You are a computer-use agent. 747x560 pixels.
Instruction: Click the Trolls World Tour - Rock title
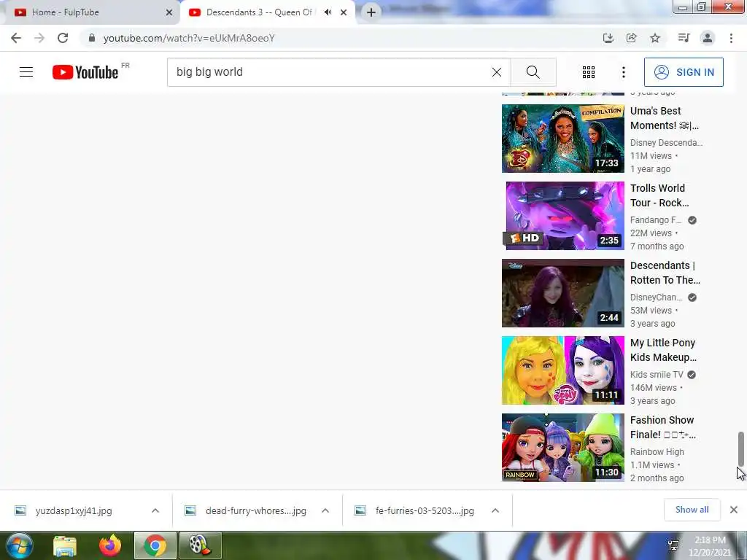(x=659, y=195)
